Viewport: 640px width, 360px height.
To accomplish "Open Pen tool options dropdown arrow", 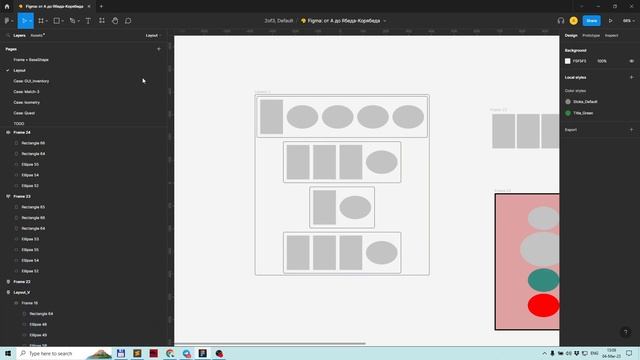I will click(x=78, y=21).
